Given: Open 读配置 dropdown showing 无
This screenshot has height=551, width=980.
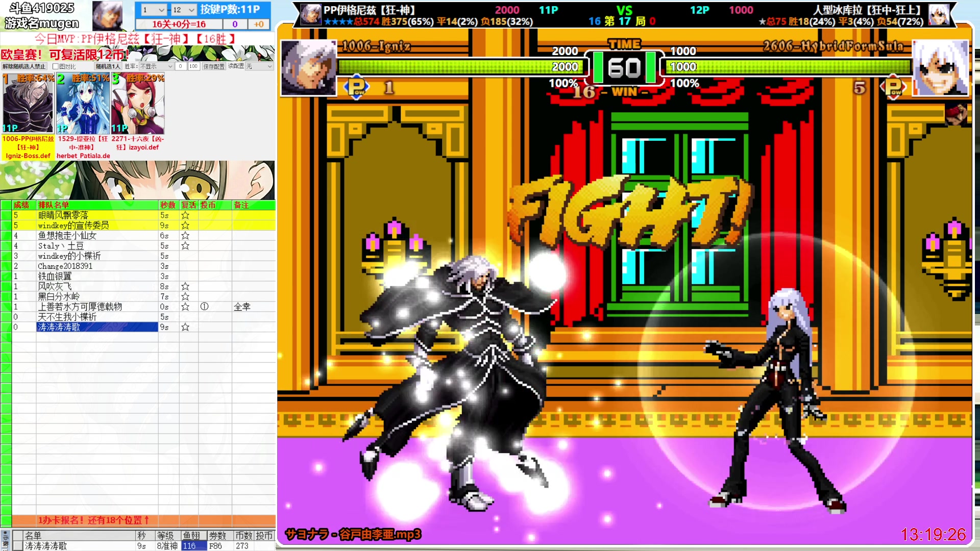Looking at the screenshot, I should [259, 66].
